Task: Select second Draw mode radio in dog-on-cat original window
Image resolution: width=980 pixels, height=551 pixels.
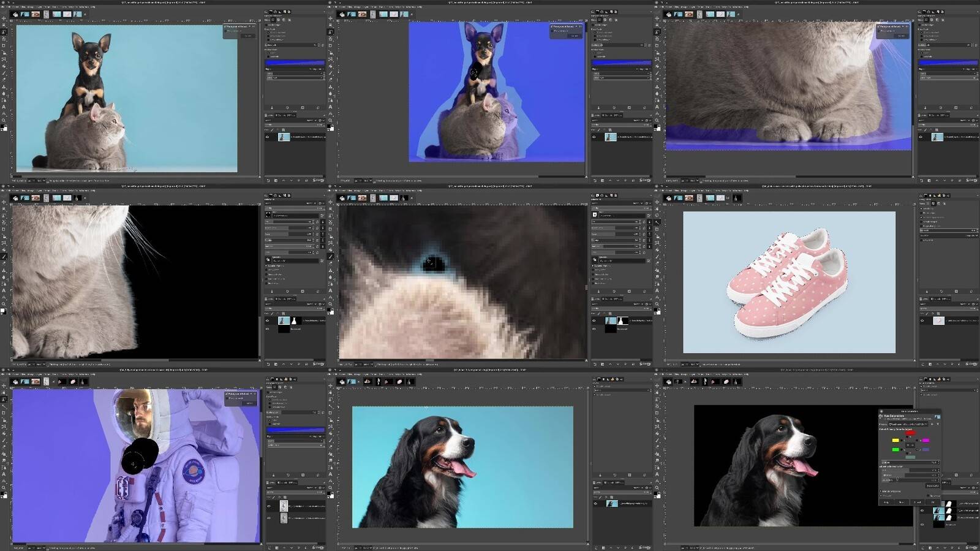Action: (268, 36)
